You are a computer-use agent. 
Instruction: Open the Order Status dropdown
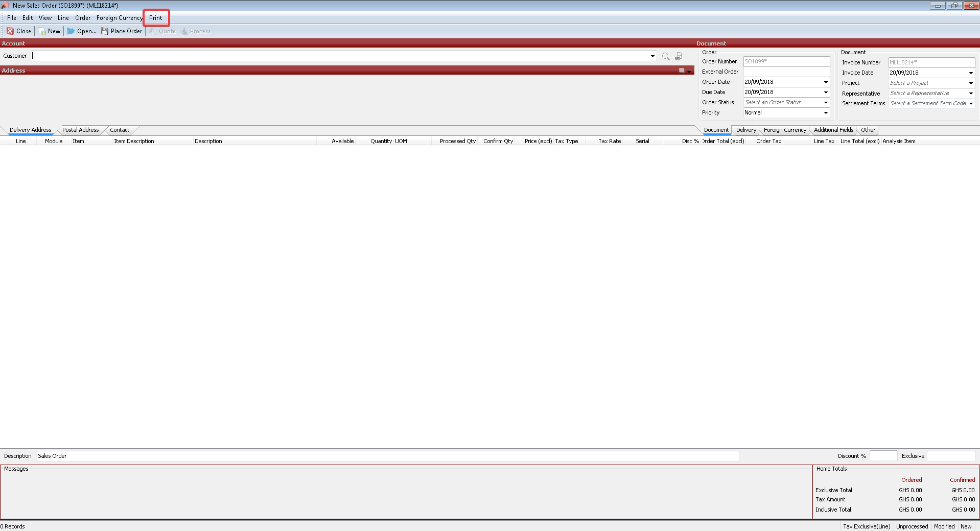click(x=825, y=103)
